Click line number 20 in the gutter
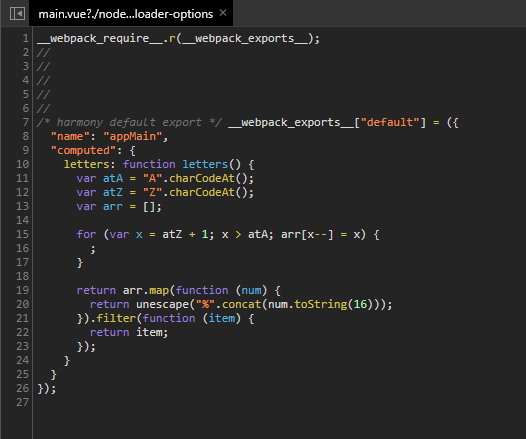Screen dimensions: 526x439 click(x=23, y=304)
